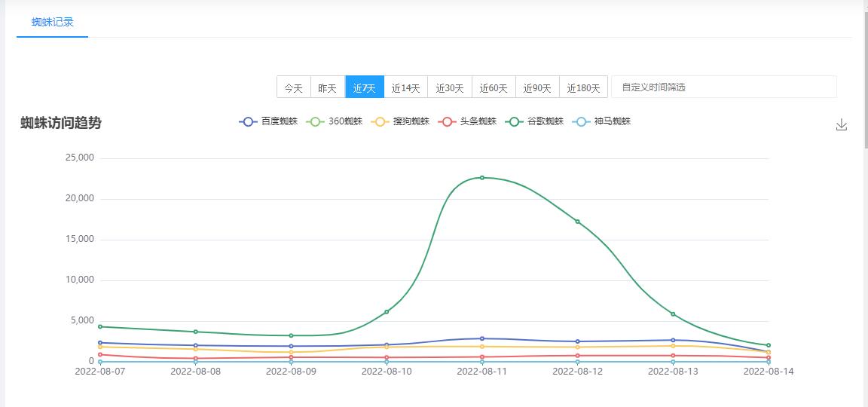Switch to 近90天 range
Image resolution: width=868 pixels, height=407 pixels.
click(x=537, y=87)
